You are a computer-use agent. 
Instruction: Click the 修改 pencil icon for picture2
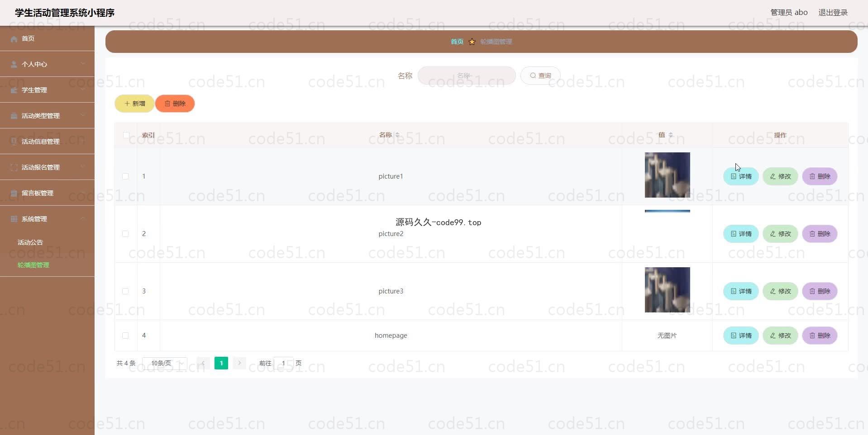point(773,234)
